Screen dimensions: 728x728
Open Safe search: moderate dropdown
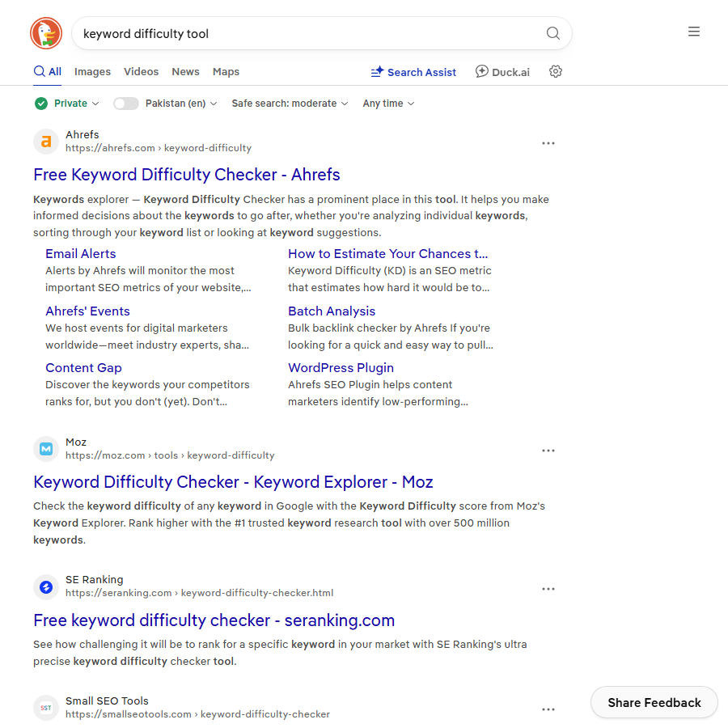coord(290,103)
